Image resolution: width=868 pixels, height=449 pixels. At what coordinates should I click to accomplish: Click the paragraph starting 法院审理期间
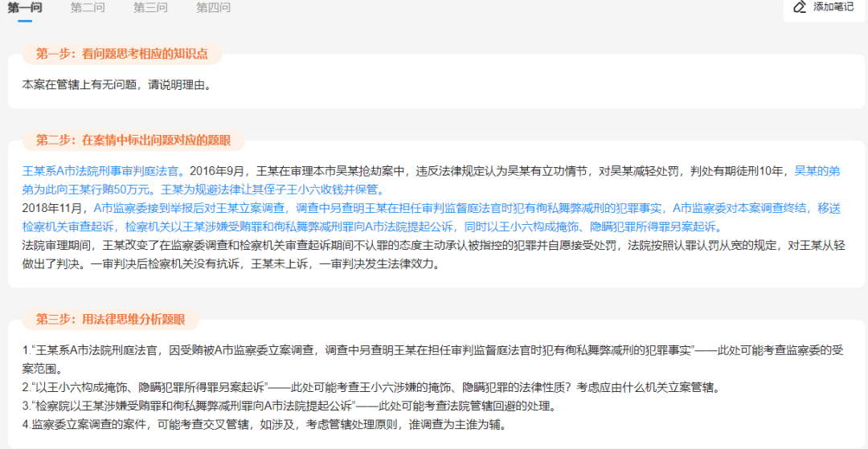point(433,246)
